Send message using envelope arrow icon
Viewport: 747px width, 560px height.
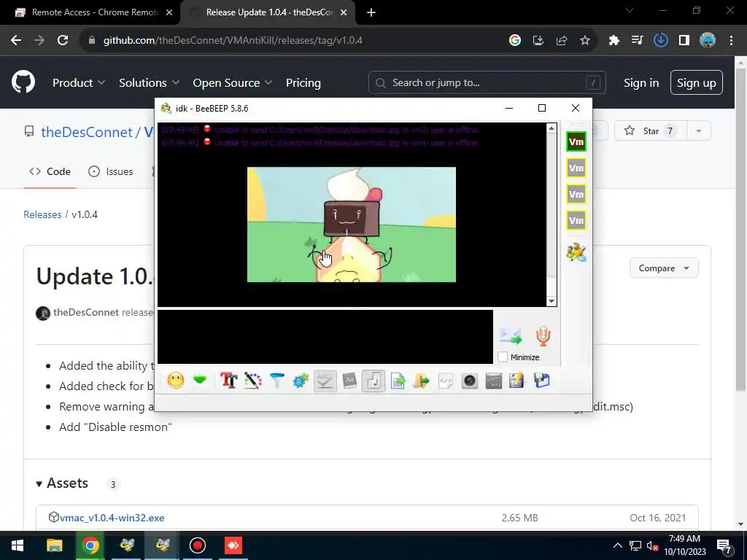coord(511,335)
